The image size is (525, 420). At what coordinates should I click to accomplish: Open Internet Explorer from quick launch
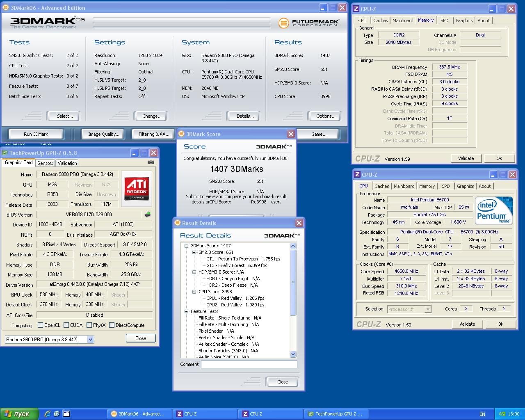tap(48, 414)
